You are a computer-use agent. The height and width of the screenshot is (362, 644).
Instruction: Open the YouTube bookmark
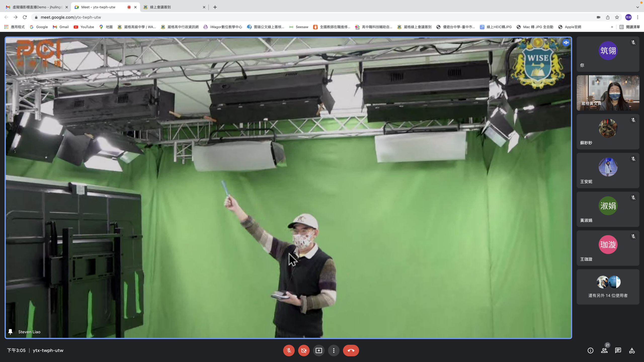(x=84, y=27)
